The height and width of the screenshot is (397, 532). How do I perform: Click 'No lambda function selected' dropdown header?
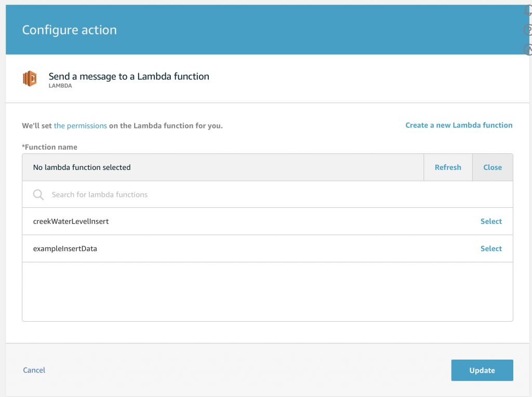(223, 167)
